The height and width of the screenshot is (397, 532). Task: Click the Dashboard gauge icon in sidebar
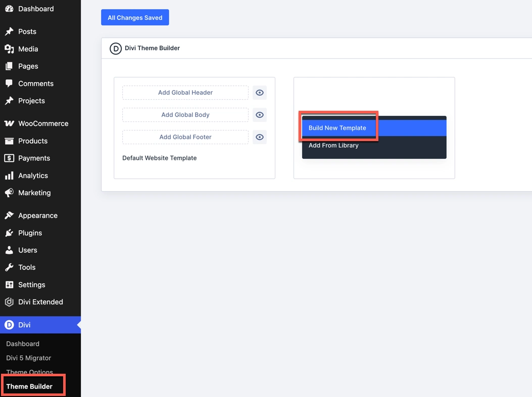(9, 9)
